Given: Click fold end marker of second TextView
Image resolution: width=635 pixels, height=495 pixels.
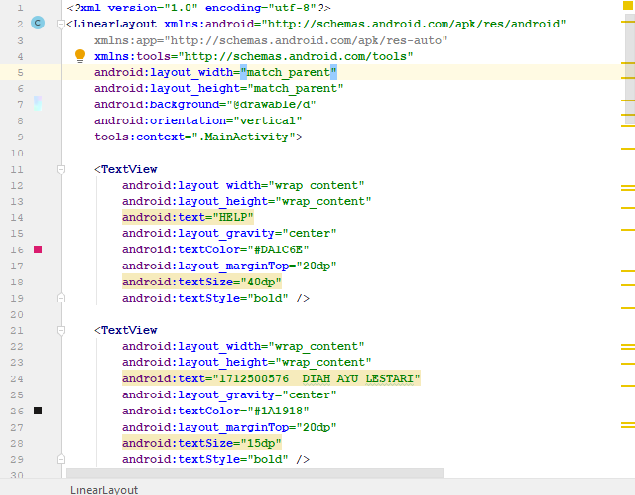Looking at the screenshot, I should coord(61,459).
